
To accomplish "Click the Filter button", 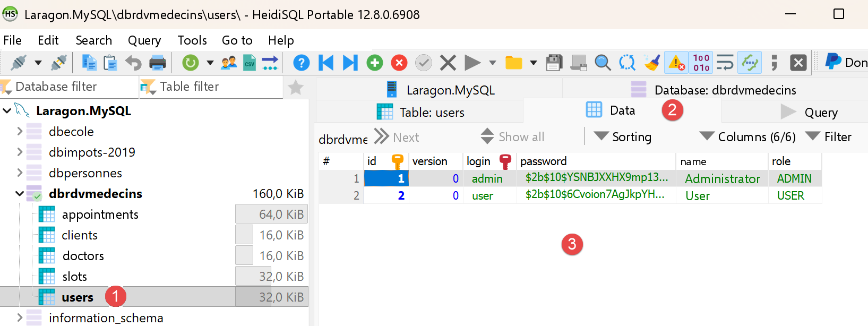I will tap(828, 136).
